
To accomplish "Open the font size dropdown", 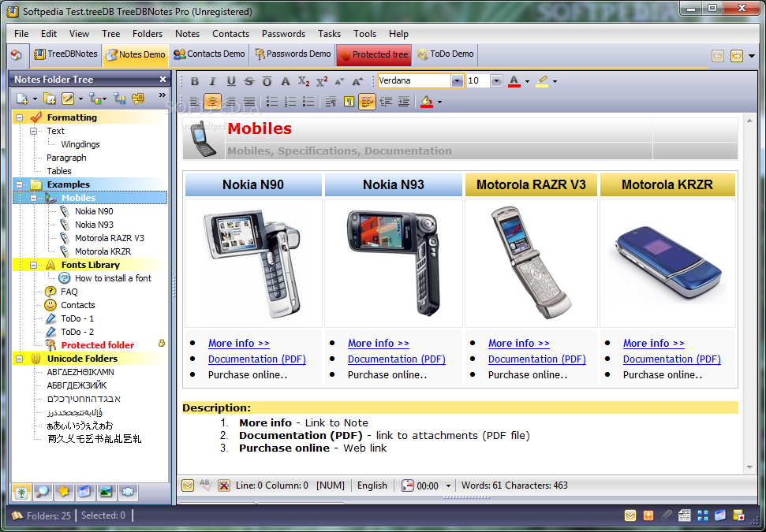I will (x=496, y=81).
